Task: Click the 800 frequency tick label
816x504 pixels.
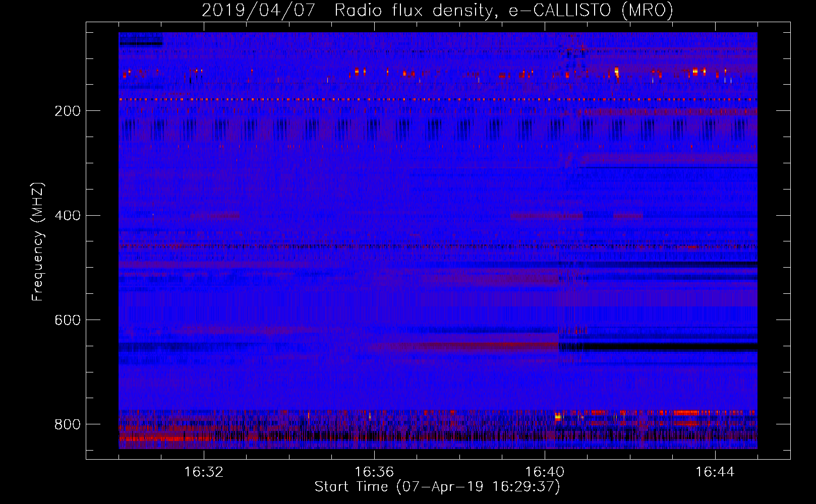Action: 67,424
